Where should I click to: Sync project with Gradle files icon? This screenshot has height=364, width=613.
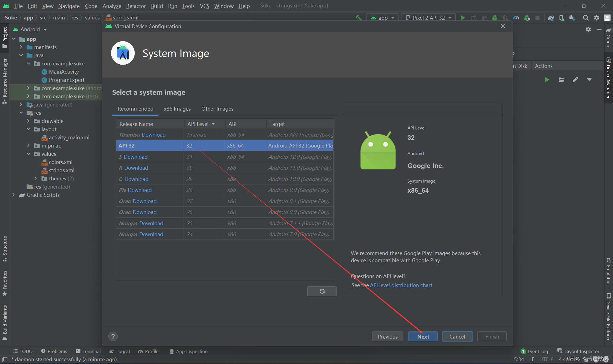[x=551, y=18]
